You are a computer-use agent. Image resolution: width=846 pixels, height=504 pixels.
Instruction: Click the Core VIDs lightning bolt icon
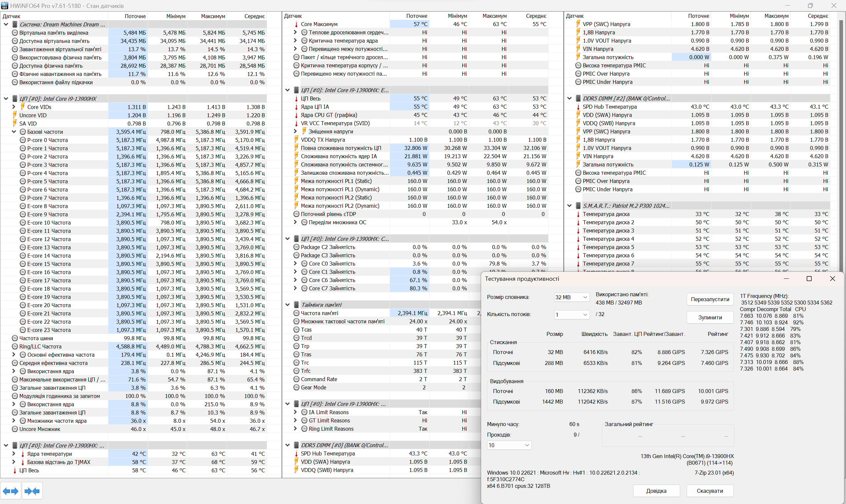click(x=23, y=107)
